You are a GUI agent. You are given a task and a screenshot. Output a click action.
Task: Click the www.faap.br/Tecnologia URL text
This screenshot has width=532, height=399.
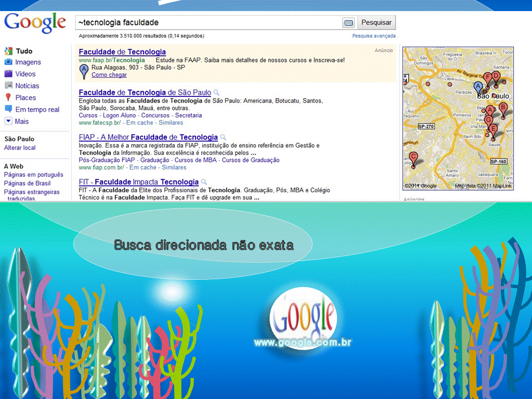pyautogui.click(x=112, y=60)
